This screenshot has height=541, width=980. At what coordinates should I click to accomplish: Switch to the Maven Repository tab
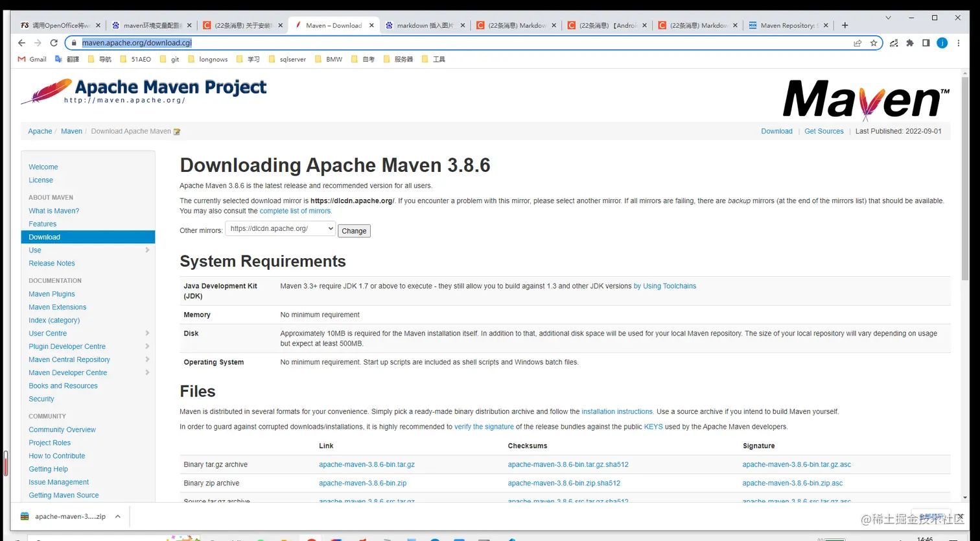pyautogui.click(x=789, y=25)
